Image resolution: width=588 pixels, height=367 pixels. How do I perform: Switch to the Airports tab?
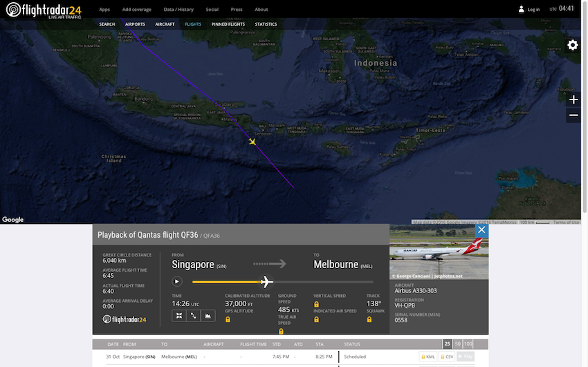pyautogui.click(x=135, y=24)
